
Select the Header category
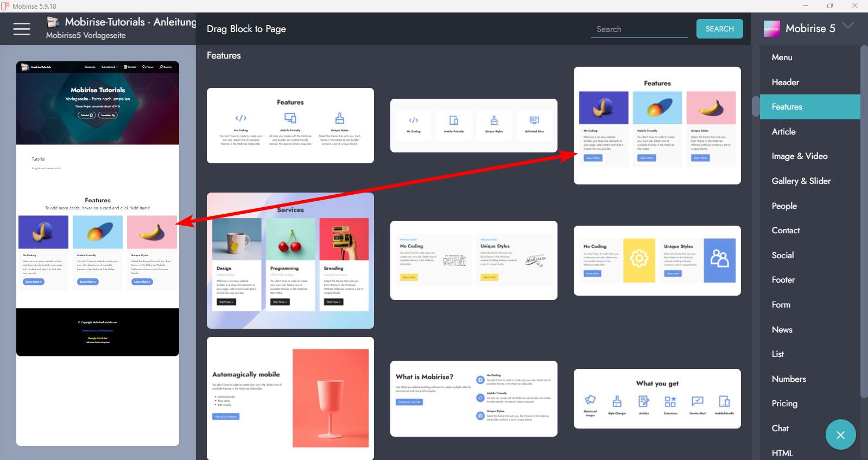pyautogui.click(x=785, y=82)
